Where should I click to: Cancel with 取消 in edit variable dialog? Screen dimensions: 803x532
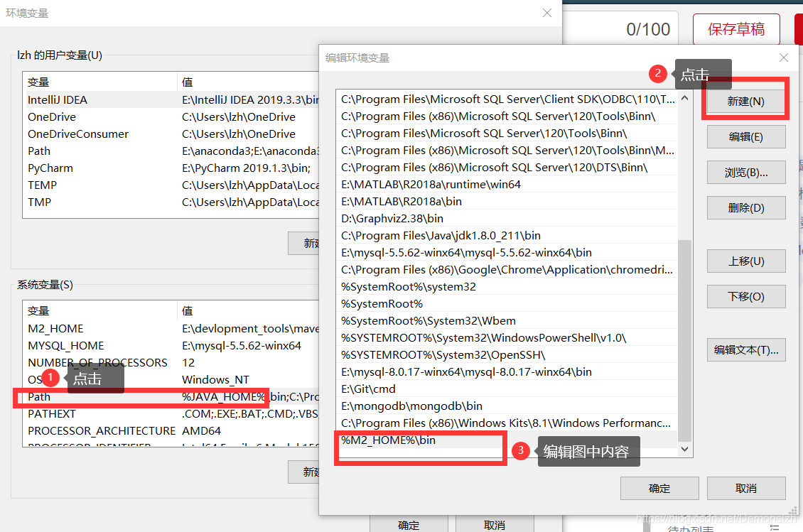coord(745,489)
